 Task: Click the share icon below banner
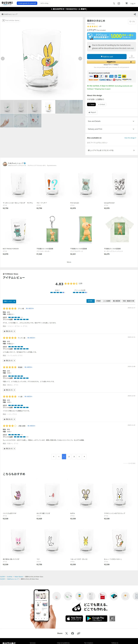135,14
